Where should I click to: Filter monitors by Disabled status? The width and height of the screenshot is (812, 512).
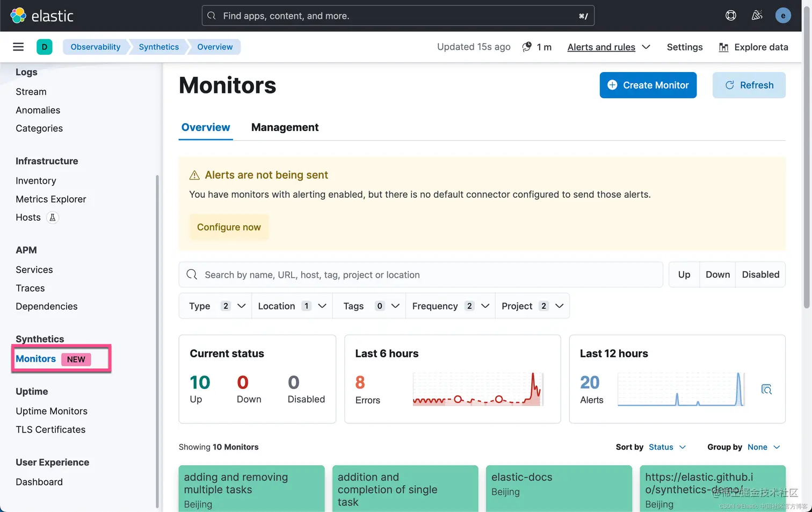pyautogui.click(x=760, y=275)
